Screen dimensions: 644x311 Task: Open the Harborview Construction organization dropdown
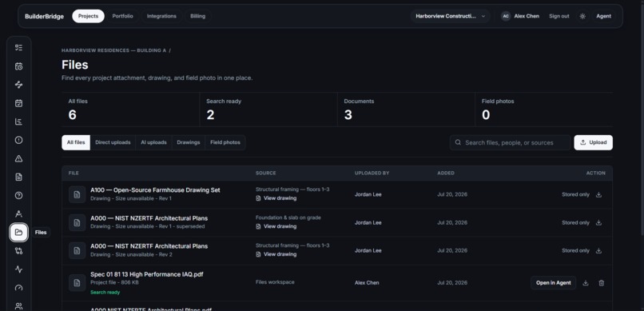[x=450, y=17]
